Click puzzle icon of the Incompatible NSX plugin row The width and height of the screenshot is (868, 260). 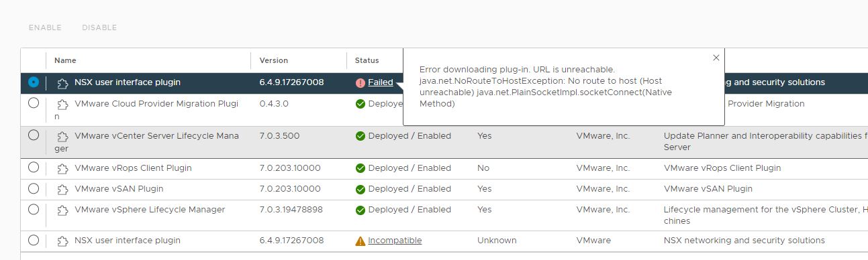click(x=63, y=241)
